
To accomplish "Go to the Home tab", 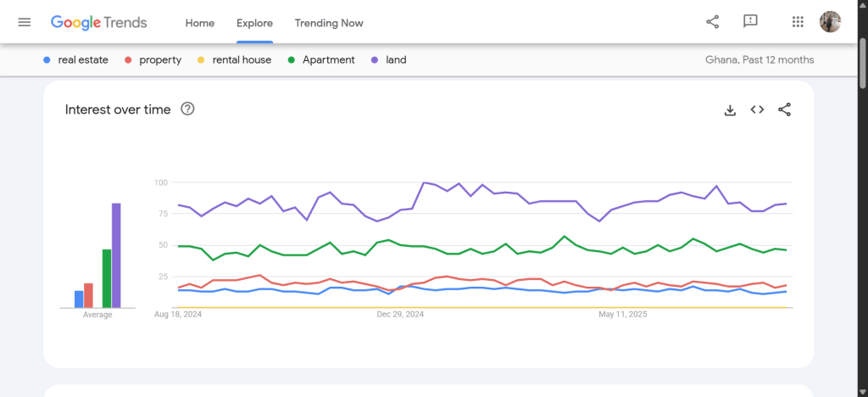I will coord(200,23).
